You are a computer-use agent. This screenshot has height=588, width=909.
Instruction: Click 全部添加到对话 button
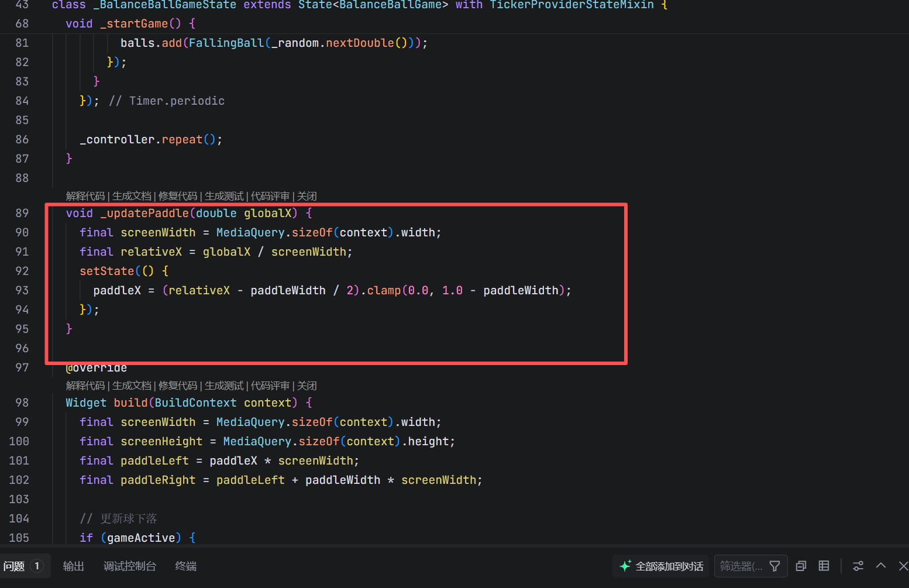[x=661, y=566]
